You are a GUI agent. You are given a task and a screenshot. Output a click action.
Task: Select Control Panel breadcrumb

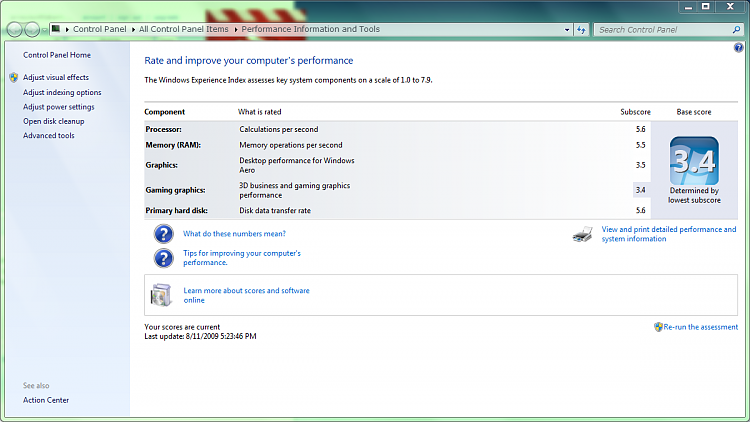point(99,29)
